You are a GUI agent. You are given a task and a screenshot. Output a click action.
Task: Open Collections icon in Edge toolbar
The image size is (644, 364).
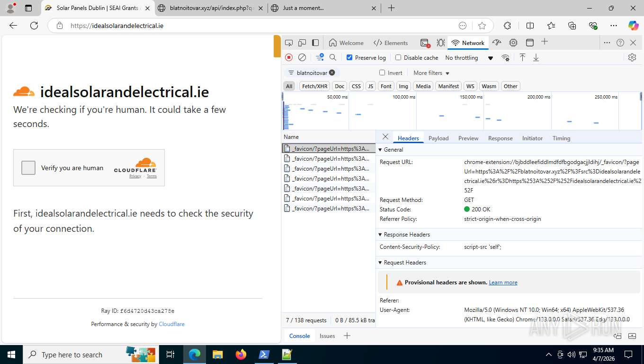coord(572,26)
